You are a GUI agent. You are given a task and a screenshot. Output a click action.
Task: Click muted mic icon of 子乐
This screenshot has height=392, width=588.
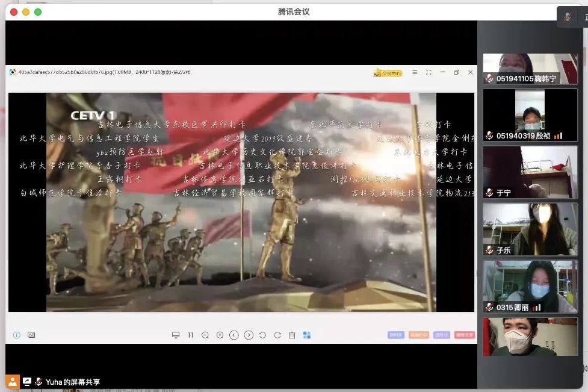489,250
